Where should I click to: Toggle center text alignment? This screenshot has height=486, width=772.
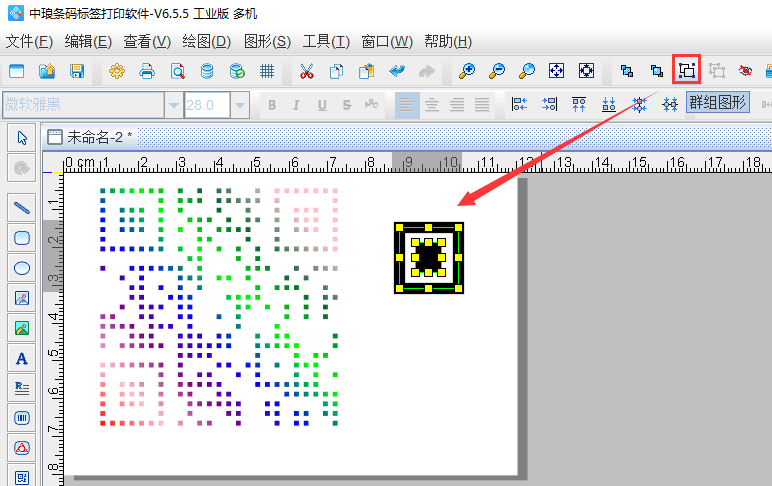point(432,105)
